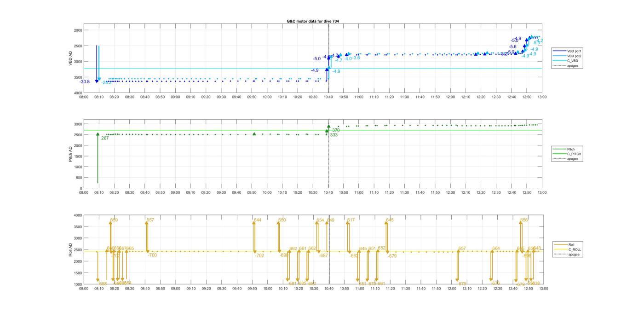Select the 'VBD pot2' legend entry
This screenshot has height=319, width=644.
[x=567, y=56]
